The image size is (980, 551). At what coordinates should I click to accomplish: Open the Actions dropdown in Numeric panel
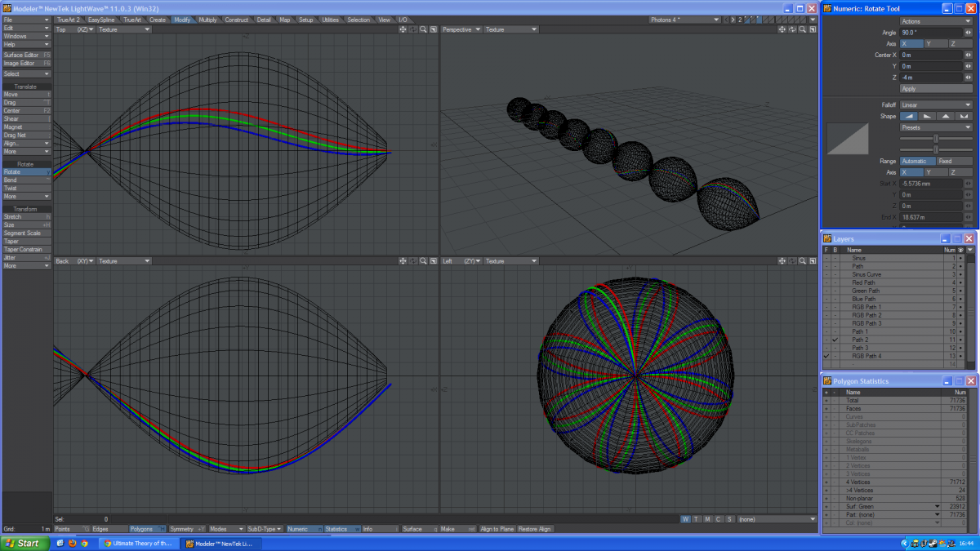pos(935,21)
